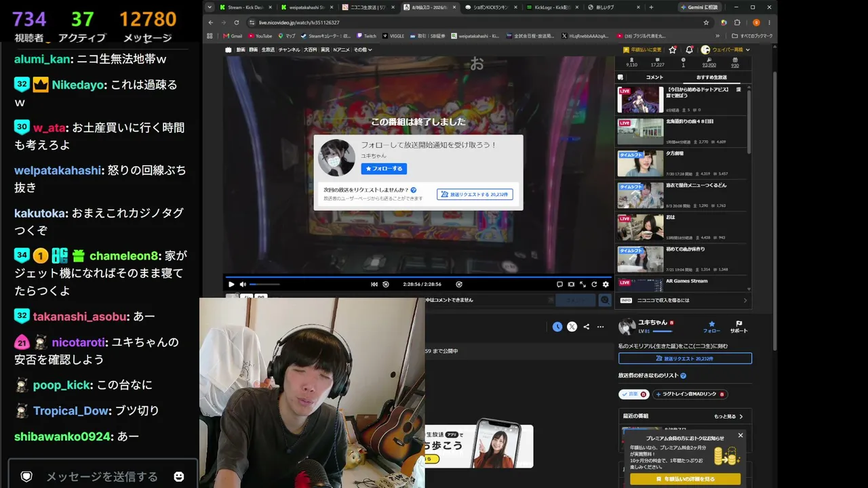Open the 北海道釣りの旅４８日目 live thumbnail

point(640,131)
